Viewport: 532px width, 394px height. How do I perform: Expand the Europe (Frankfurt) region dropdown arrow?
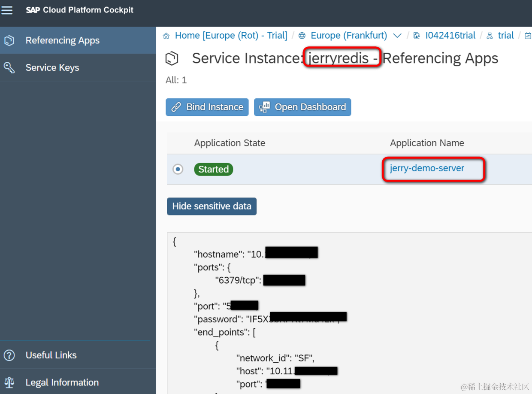(397, 36)
